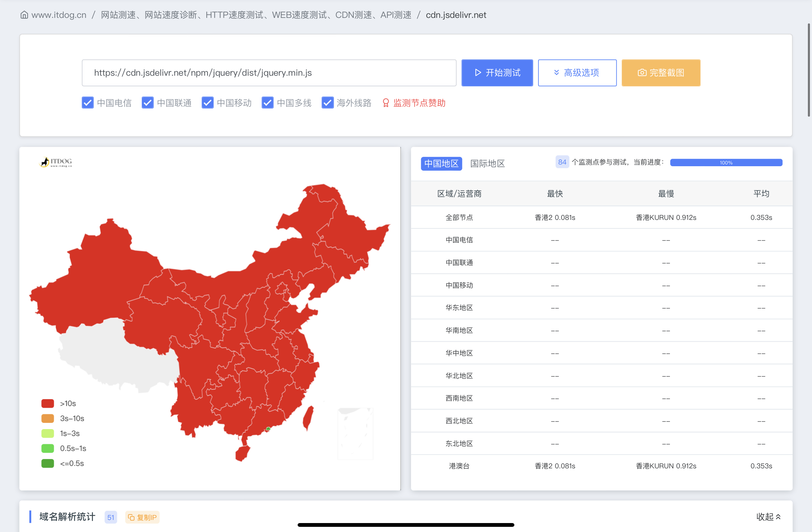Click the 中国联通 table row label
Screen dimensions: 812x532
[x=459, y=263]
